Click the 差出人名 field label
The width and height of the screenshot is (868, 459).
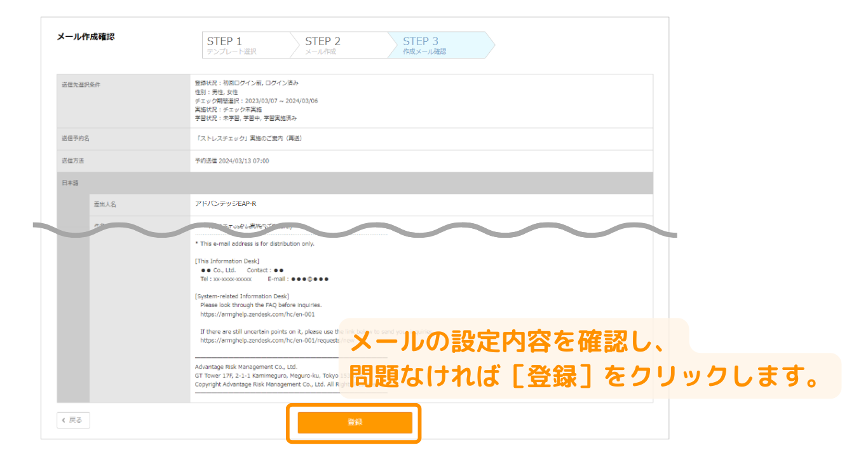[x=105, y=205]
